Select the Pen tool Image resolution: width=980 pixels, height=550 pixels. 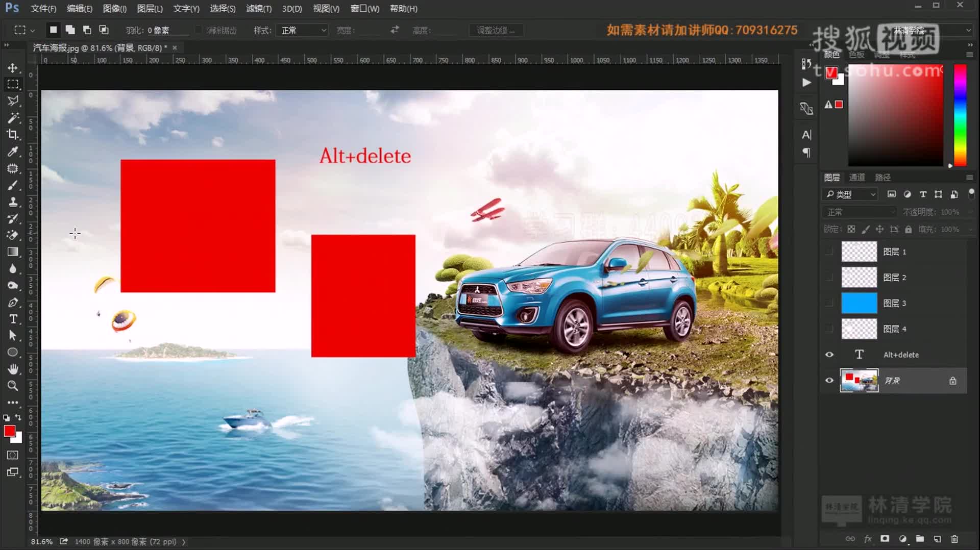[x=13, y=303]
